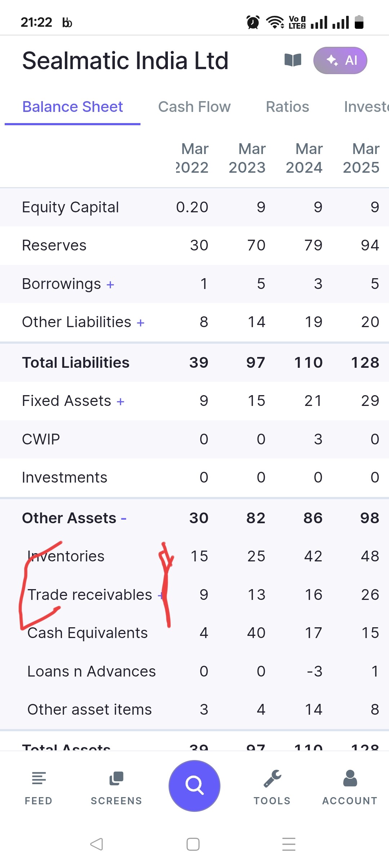Image resolution: width=389 pixels, height=868 pixels.
Task: Tap the purple search button
Action: tap(194, 786)
